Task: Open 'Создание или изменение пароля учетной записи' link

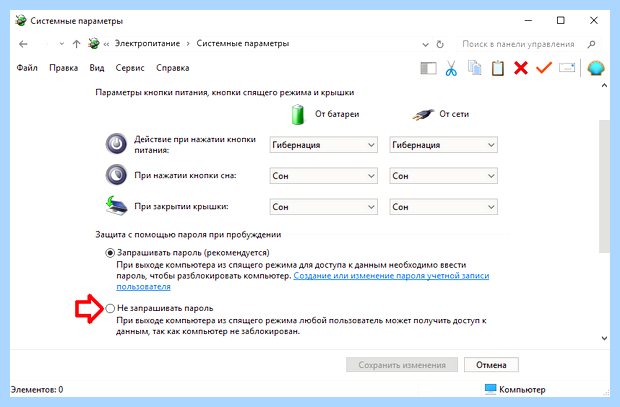Action: [391, 276]
